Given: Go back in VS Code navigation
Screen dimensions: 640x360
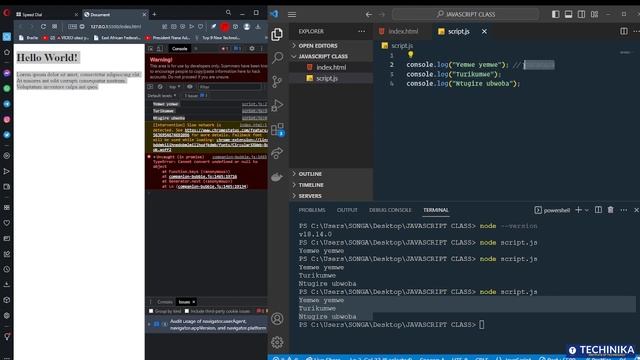Looking at the screenshot, I should tap(369, 14).
